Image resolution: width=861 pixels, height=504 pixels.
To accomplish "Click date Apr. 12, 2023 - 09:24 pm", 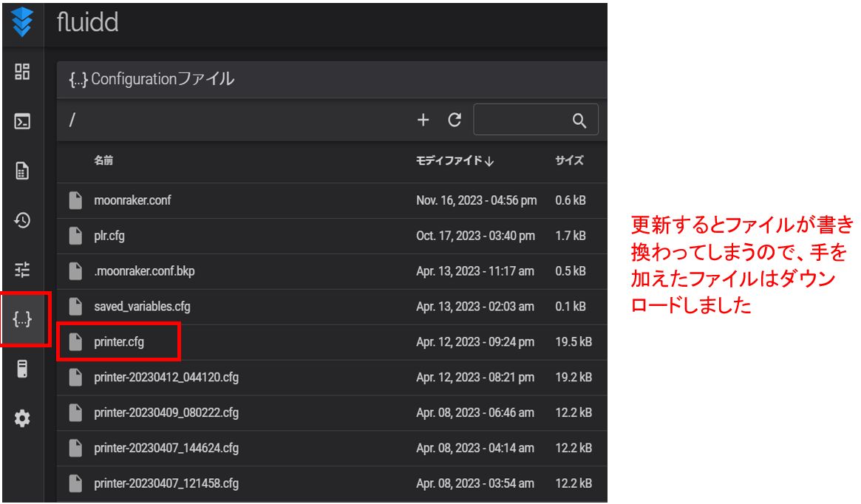I will (475, 342).
